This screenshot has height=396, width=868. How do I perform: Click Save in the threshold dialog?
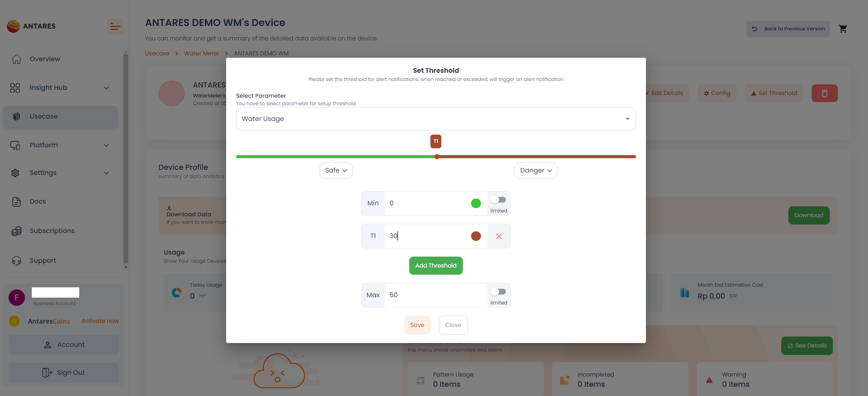coord(417,325)
